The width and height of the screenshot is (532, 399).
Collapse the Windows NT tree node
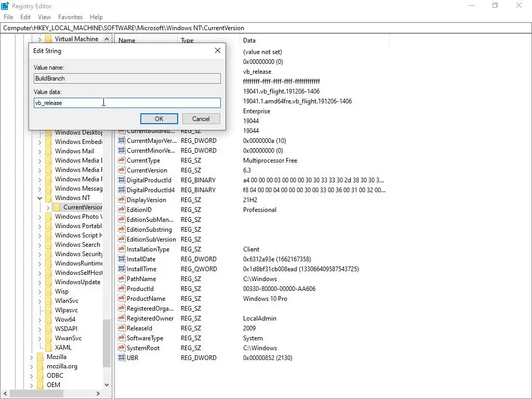pos(39,198)
